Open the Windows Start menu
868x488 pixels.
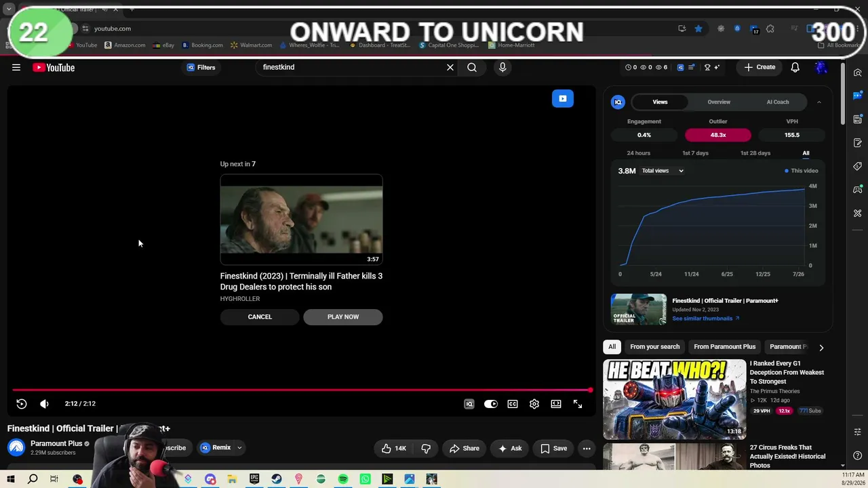11,479
